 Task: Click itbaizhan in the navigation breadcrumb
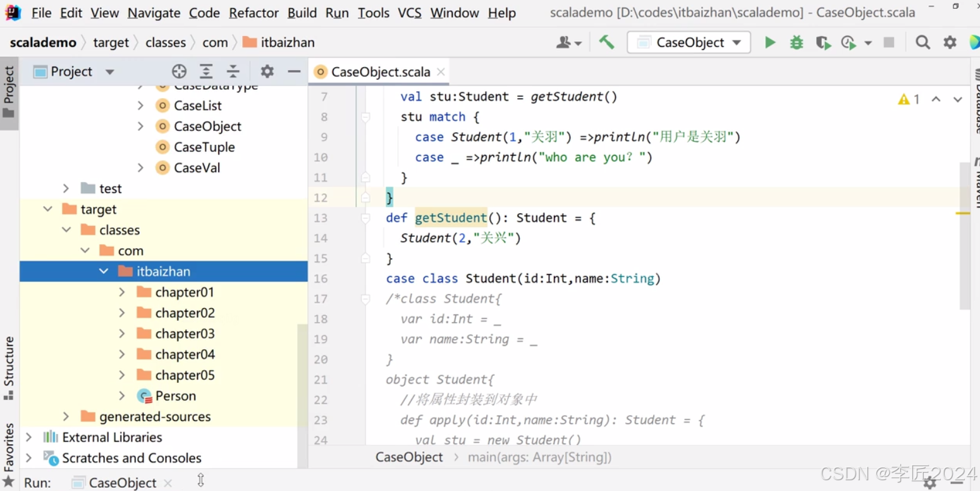coord(279,42)
